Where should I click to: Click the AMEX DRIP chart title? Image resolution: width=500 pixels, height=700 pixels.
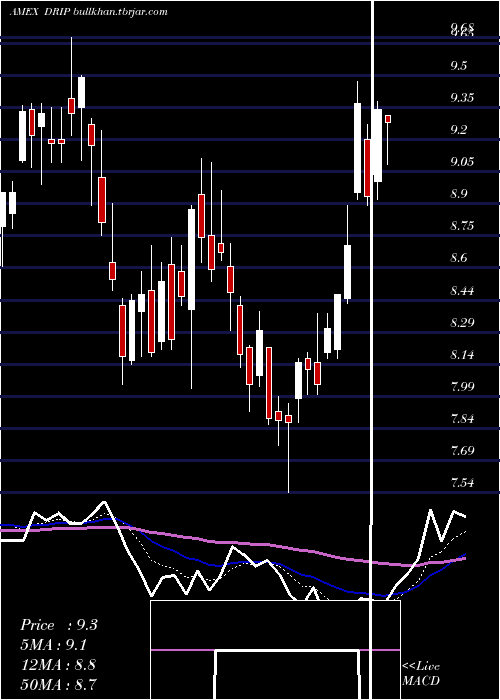click(x=40, y=12)
